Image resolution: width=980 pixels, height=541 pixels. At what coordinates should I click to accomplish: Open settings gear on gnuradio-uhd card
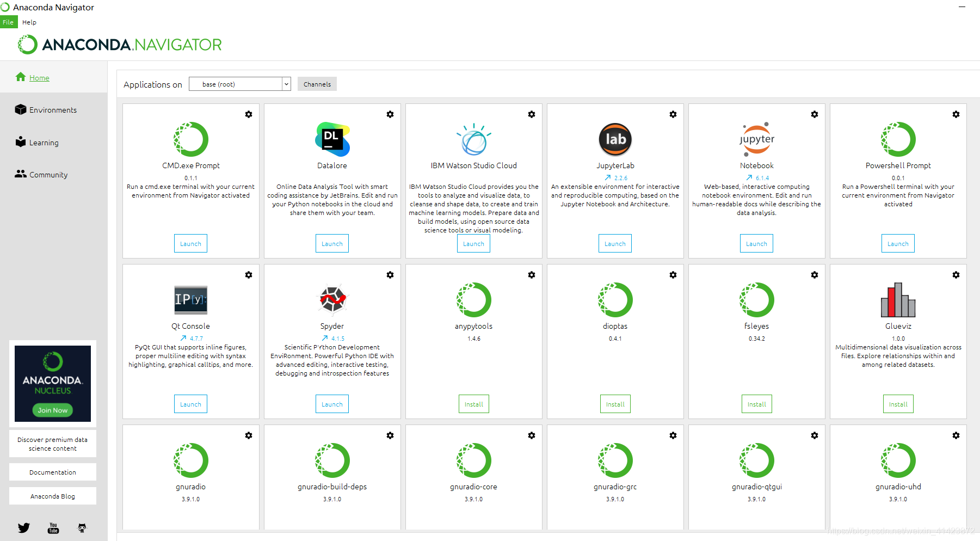coord(956,435)
